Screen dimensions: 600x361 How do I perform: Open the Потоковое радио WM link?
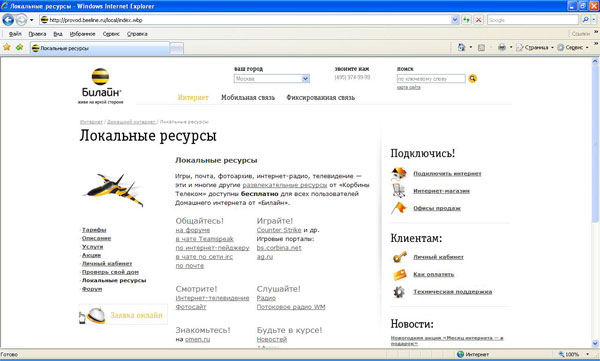tap(291, 307)
